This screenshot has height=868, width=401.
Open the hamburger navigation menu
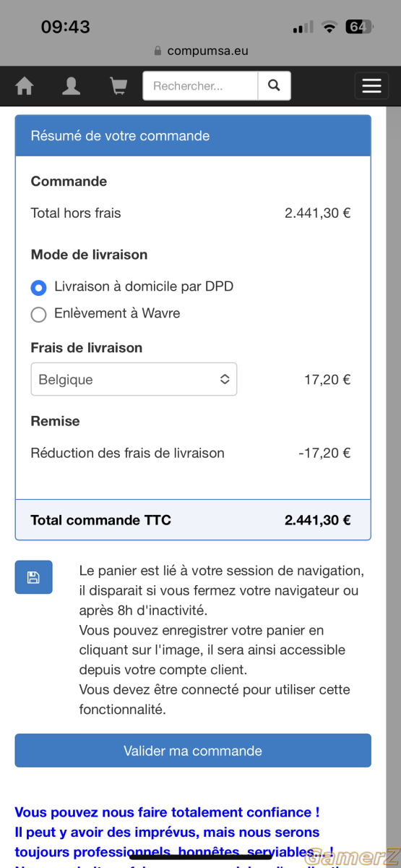click(371, 86)
